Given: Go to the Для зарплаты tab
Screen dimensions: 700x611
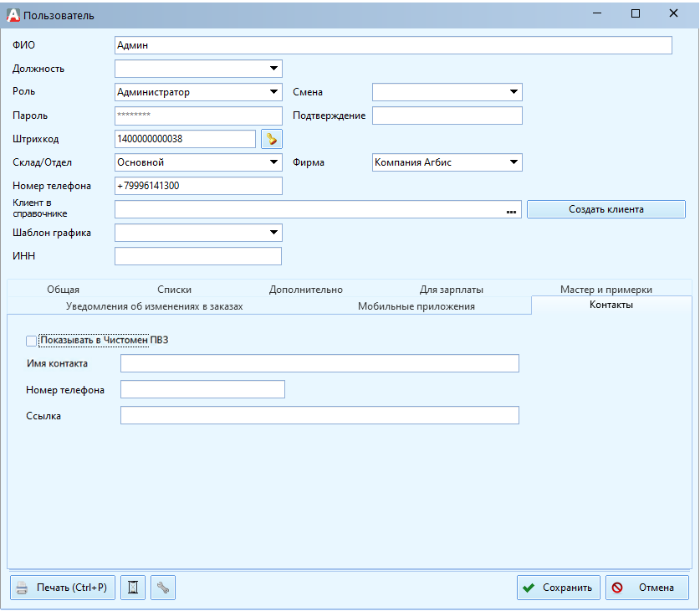Looking at the screenshot, I should coord(451,290).
